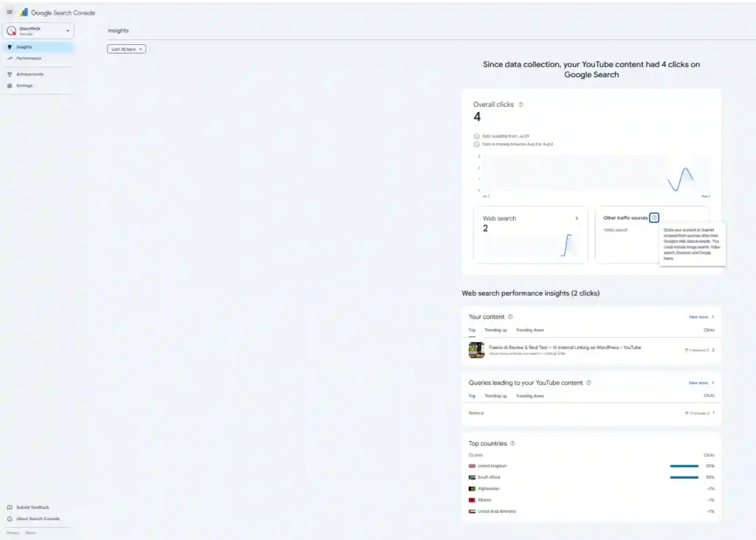The image size is (756, 540).
Task: Select Top tab under Your content
Action: pos(472,330)
